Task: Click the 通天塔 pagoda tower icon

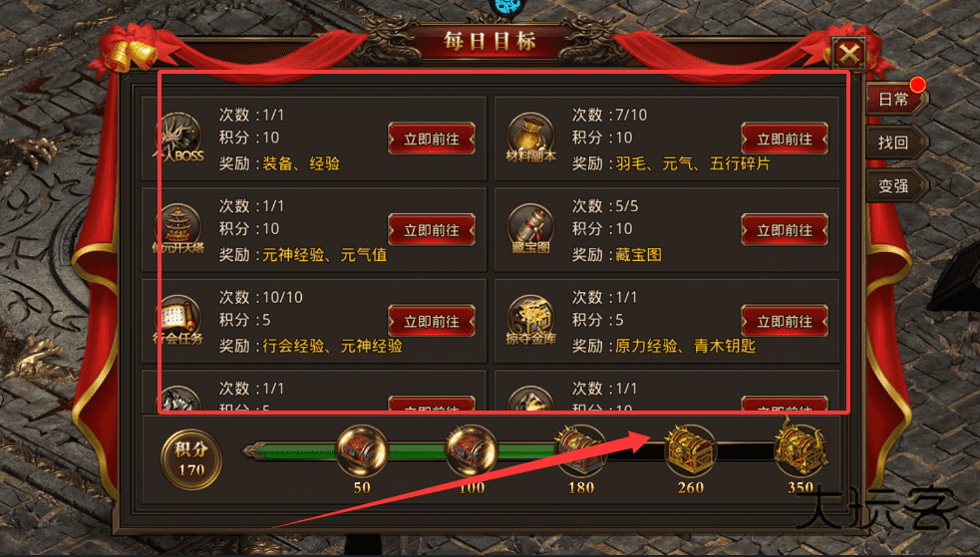Action: (178, 229)
